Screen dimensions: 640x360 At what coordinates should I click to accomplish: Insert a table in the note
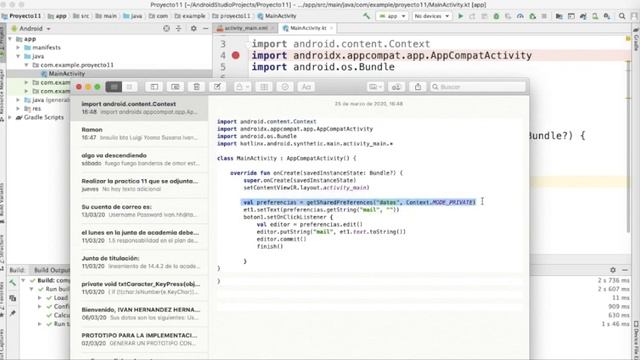point(264,87)
